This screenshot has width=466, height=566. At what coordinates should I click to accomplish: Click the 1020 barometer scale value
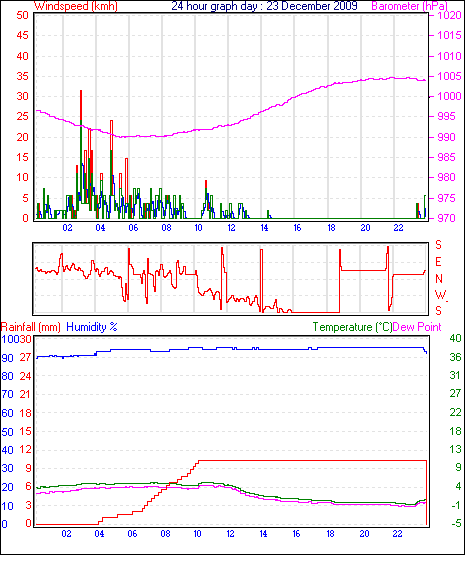pyautogui.click(x=449, y=15)
